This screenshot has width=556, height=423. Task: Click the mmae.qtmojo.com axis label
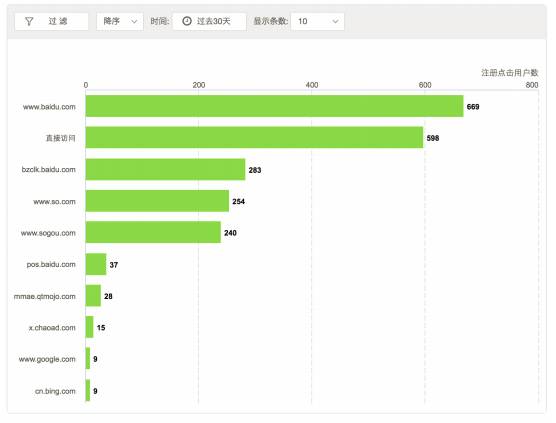pyautogui.click(x=45, y=296)
